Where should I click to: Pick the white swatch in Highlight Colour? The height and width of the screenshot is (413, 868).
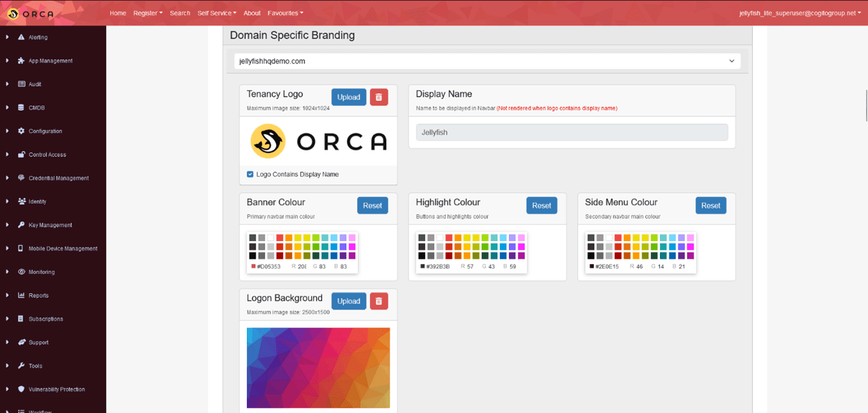pyautogui.click(x=440, y=238)
